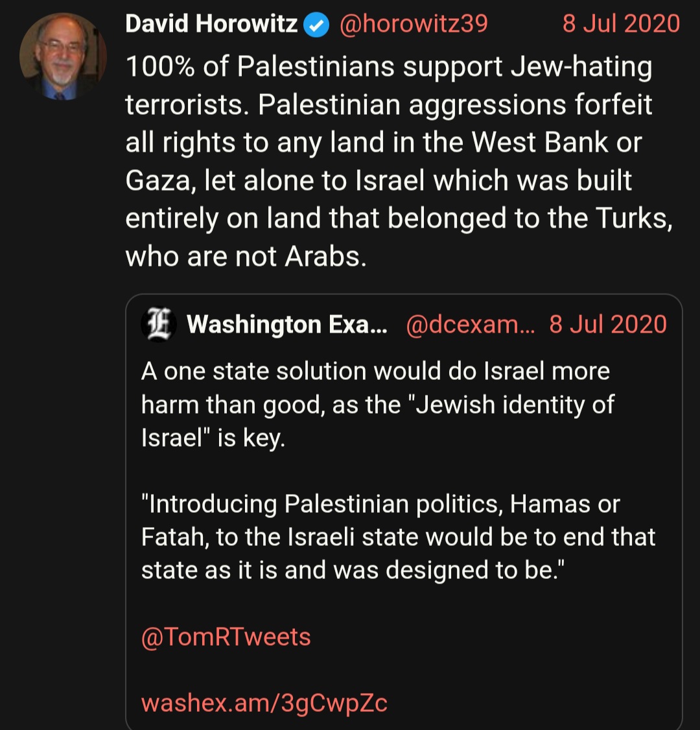
Task: Open the "David Horowitz" display name
Action: tap(211, 25)
